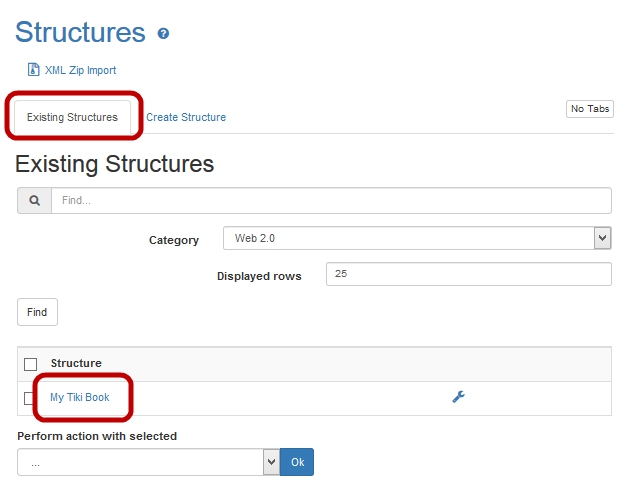Viewport: 631px width, 494px height.
Task: Switch to the Existing Structures tab
Action: (72, 117)
